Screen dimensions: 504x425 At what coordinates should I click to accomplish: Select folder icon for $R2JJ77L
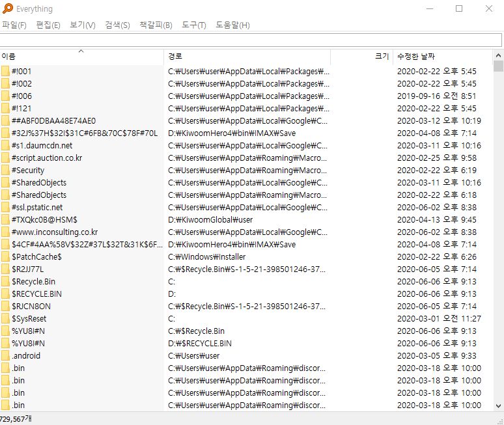[x=5, y=269]
